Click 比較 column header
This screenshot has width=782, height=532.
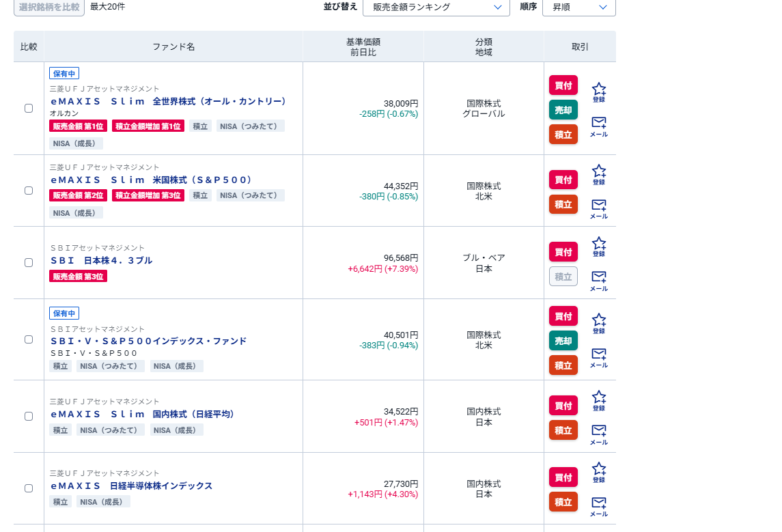[29, 46]
